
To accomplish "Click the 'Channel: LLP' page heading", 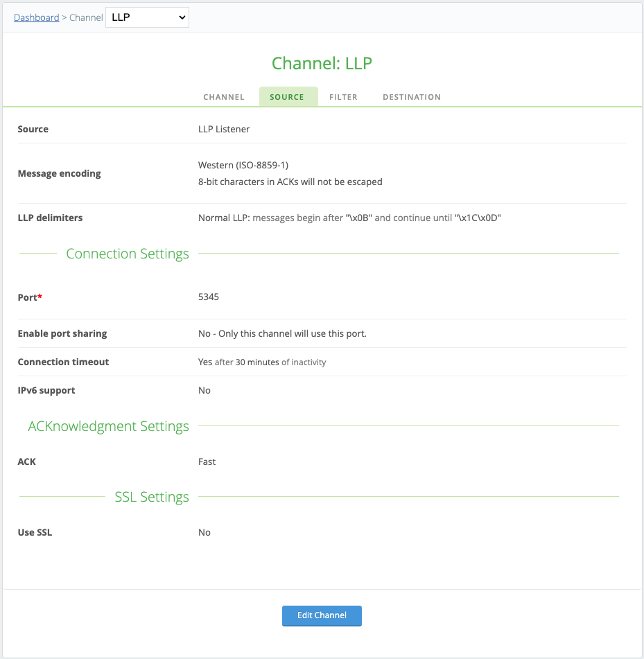I will tap(322, 63).
